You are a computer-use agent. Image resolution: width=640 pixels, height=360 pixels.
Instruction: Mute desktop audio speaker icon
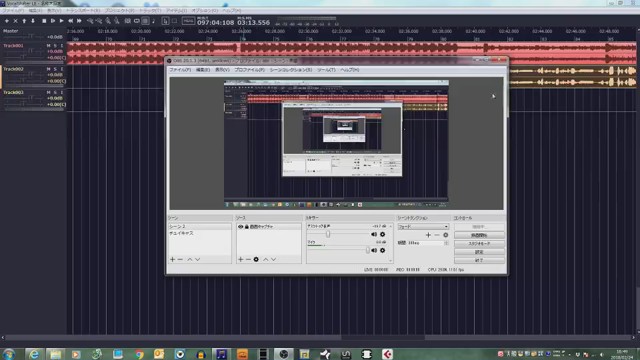pos(374,234)
